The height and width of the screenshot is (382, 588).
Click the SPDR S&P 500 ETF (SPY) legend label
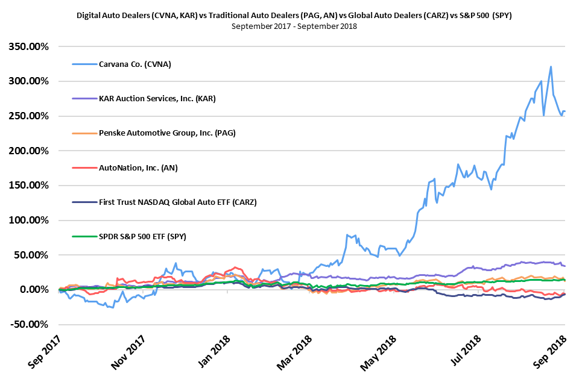pyautogui.click(x=142, y=237)
